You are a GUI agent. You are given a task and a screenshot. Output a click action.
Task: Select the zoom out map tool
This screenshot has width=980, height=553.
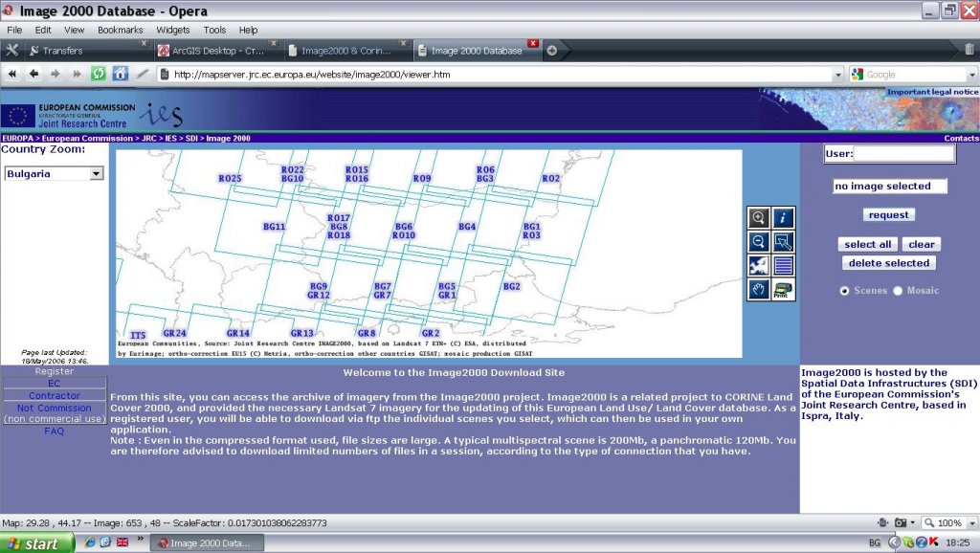[758, 242]
